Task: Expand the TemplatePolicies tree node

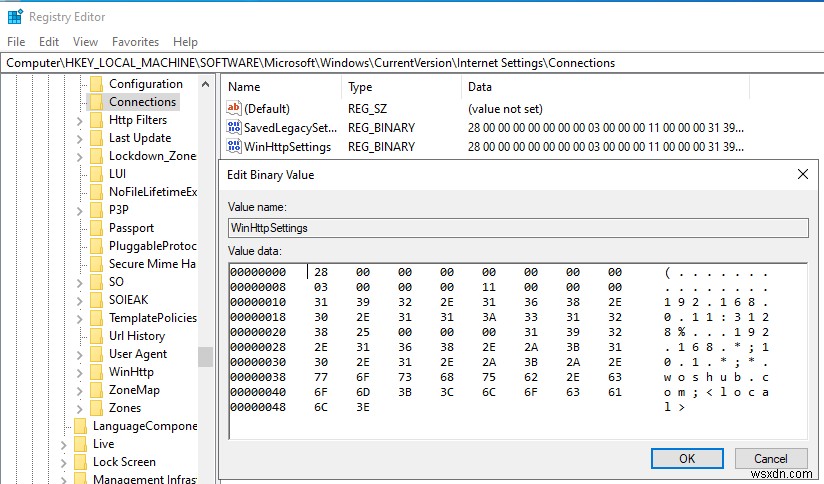Action: point(79,318)
